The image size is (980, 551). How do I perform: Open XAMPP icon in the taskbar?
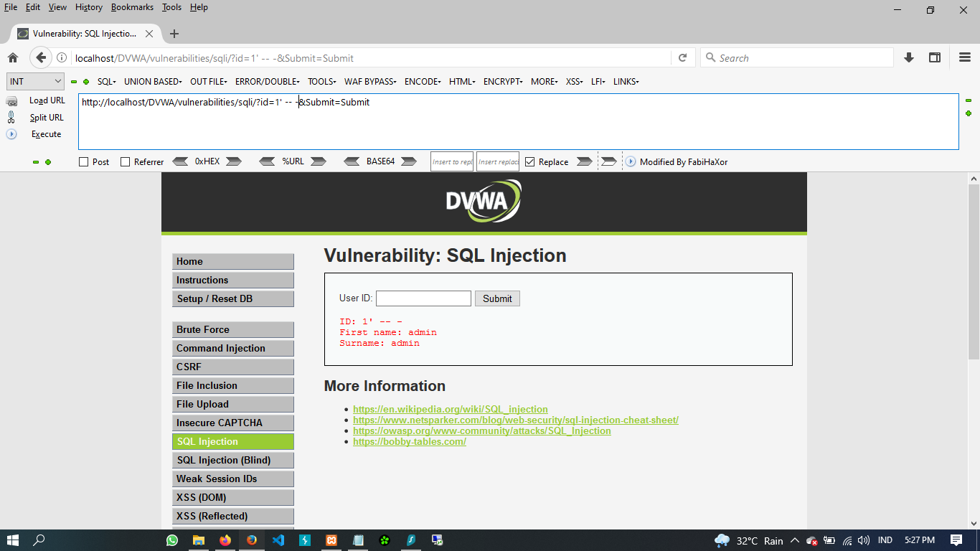[x=331, y=540]
